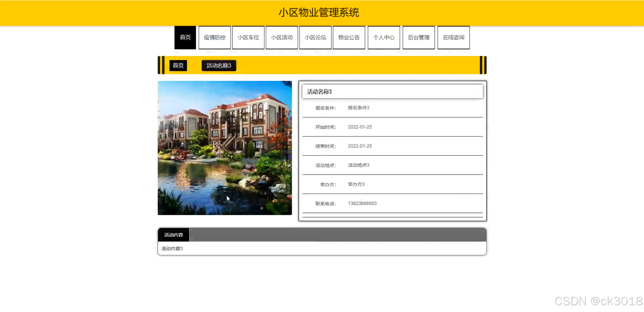View the 物业公告 page
This screenshot has height=312, width=644.
349,37
